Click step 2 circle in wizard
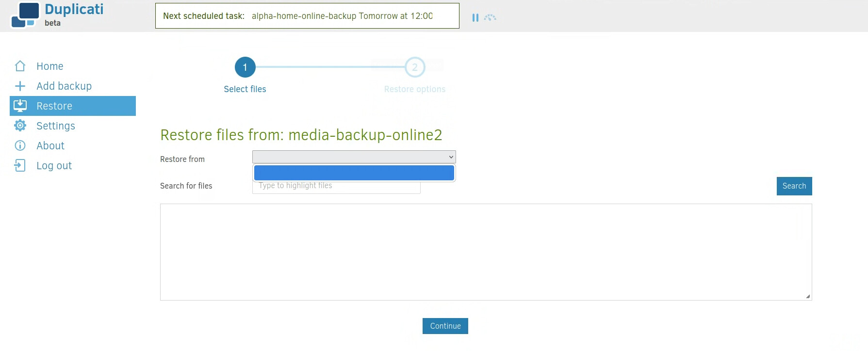 point(415,67)
